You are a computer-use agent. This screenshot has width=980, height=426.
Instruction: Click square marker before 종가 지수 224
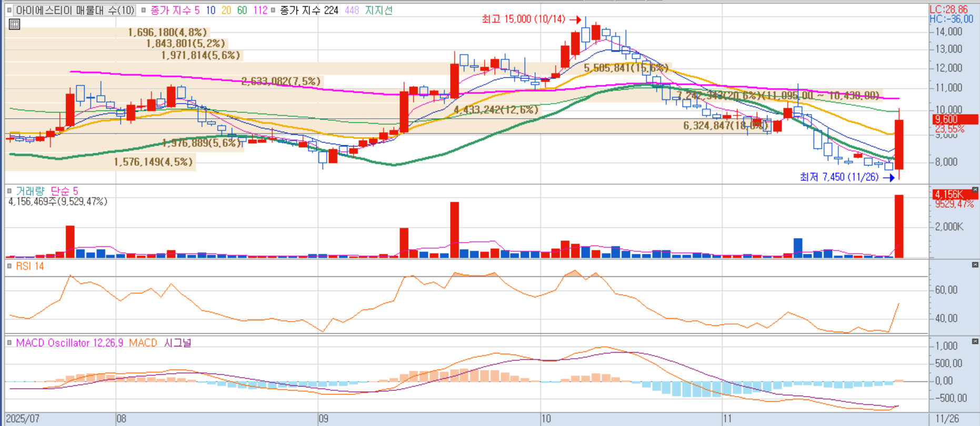(273, 10)
